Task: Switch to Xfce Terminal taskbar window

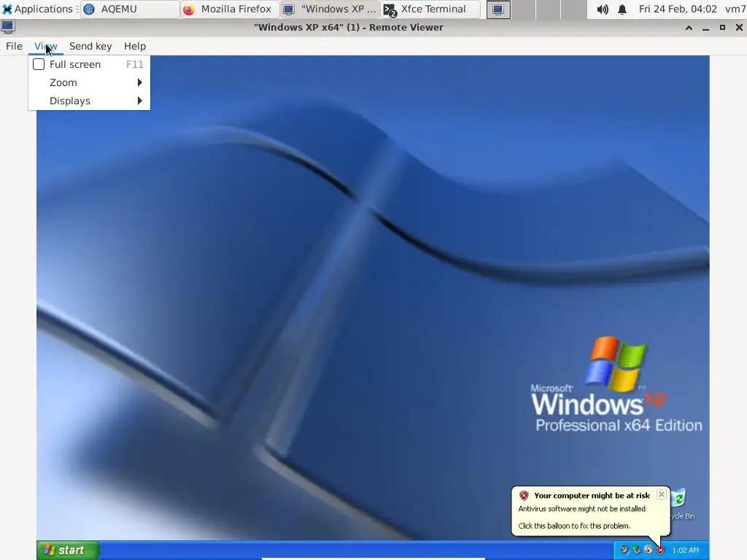Action: pos(430,9)
